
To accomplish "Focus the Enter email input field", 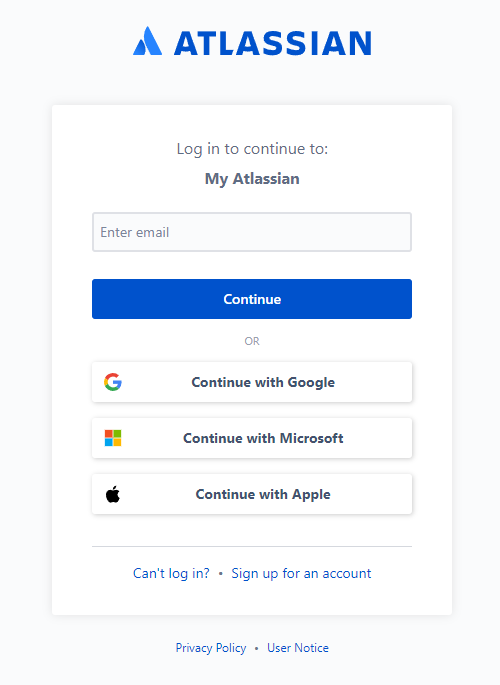I will (x=252, y=232).
